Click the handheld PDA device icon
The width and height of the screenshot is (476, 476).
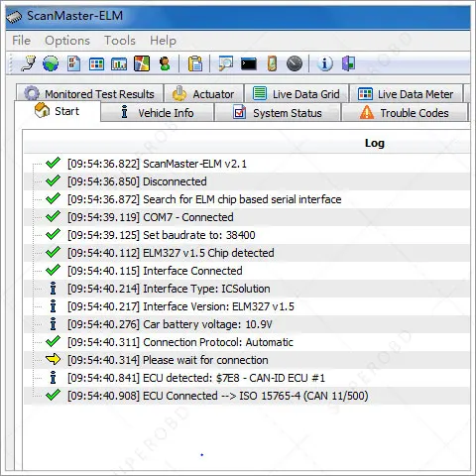point(272,63)
